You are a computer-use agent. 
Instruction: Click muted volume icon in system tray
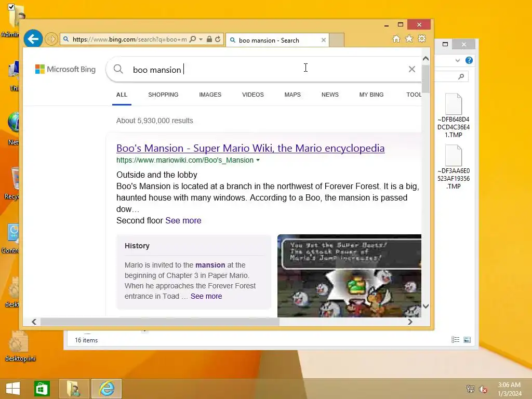(483, 389)
